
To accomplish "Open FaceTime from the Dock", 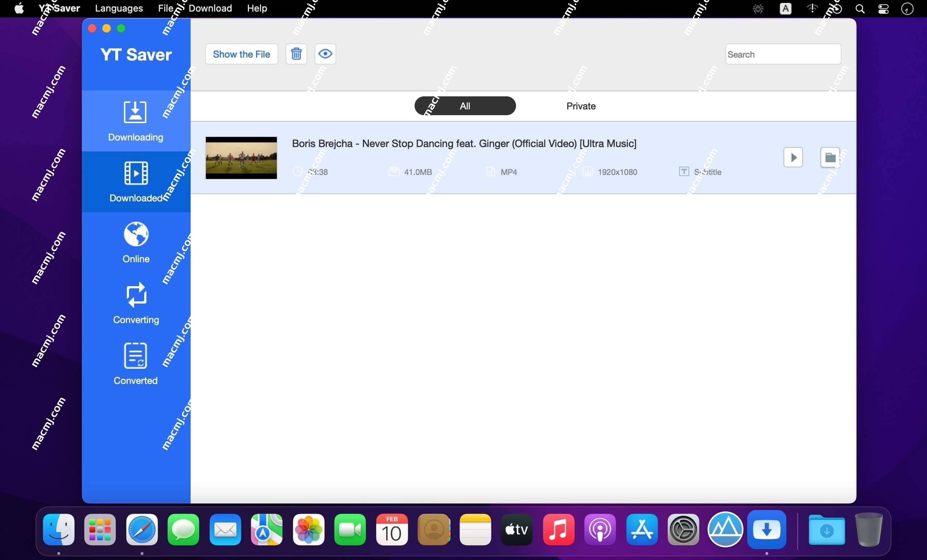I will (350, 529).
